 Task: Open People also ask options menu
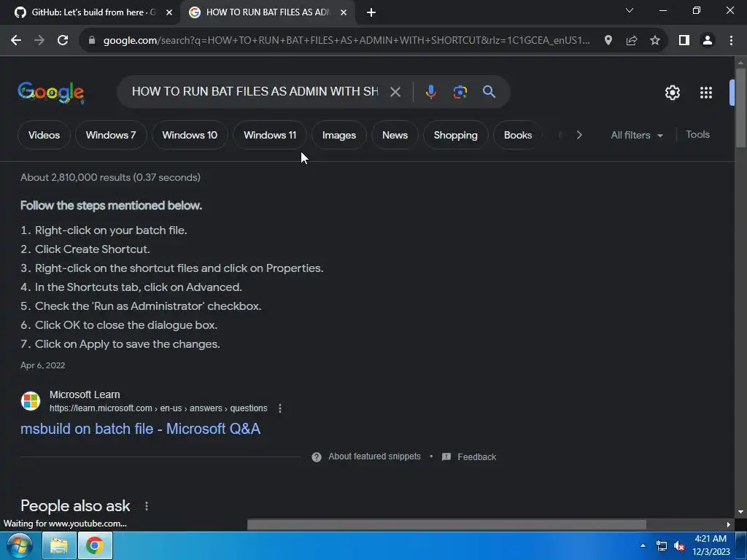click(146, 506)
